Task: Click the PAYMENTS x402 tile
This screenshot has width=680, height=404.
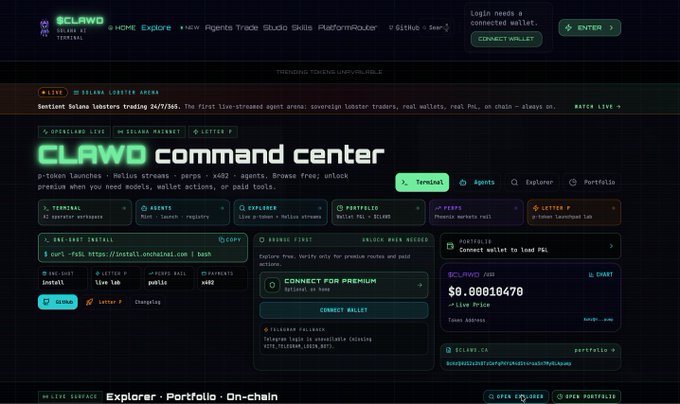Action: pos(222,278)
